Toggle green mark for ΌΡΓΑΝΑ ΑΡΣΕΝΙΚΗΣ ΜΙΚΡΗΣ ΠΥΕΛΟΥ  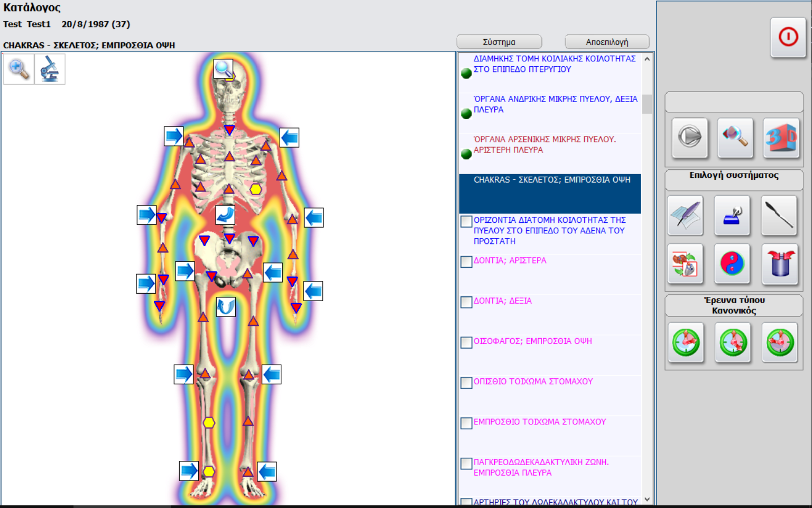pyautogui.click(x=466, y=154)
